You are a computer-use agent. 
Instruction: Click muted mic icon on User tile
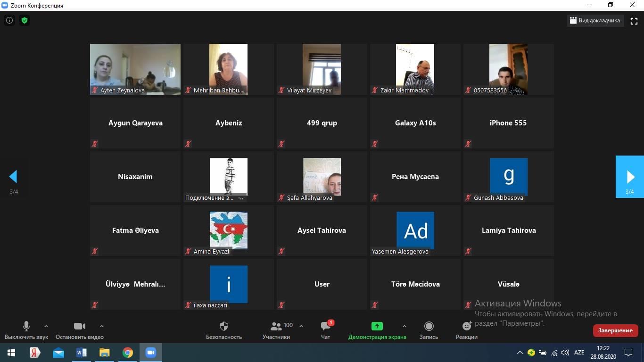[281, 305]
